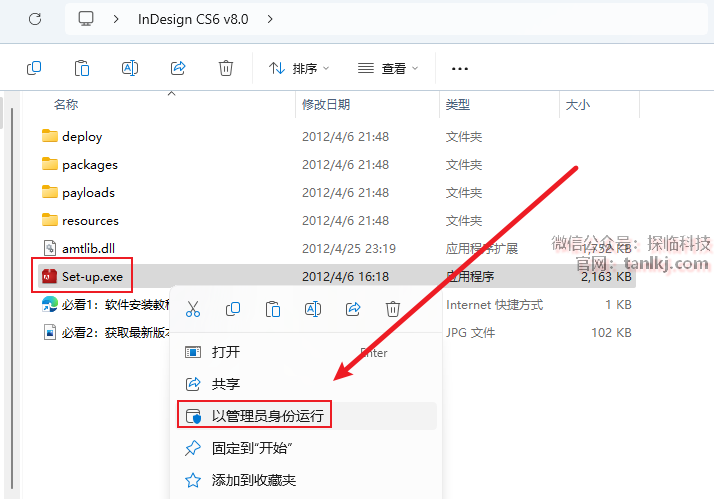Select the amtlib.dll file

pyautogui.click(x=88, y=249)
